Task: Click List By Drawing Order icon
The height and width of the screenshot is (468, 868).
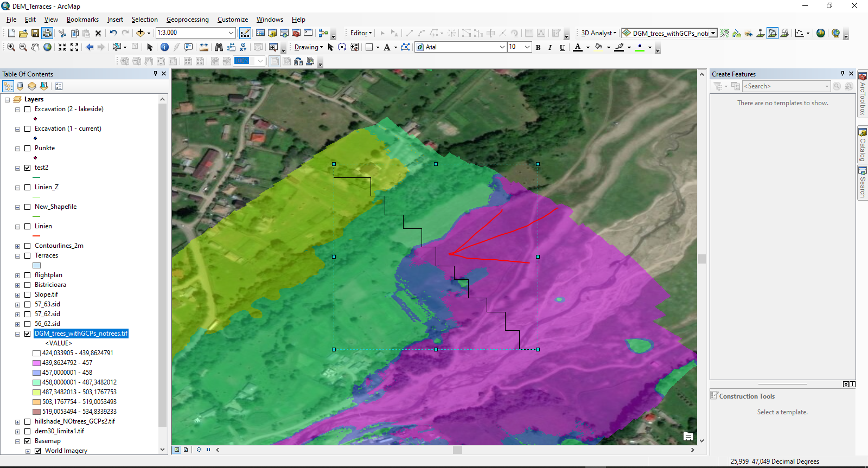Action: [8, 86]
